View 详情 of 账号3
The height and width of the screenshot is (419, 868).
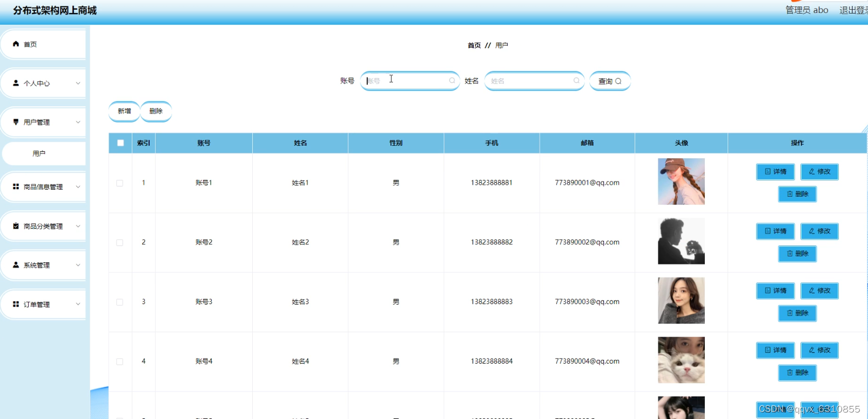[x=776, y=290]
